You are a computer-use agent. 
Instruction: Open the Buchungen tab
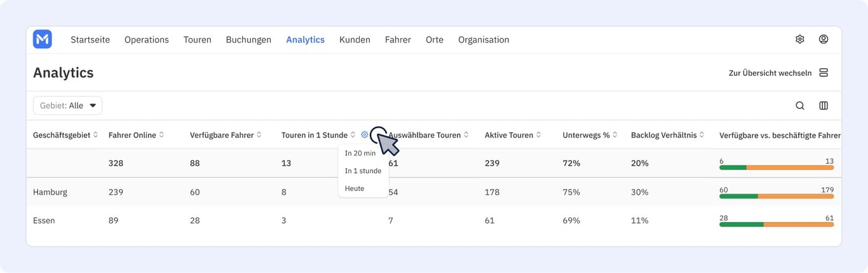248,39
